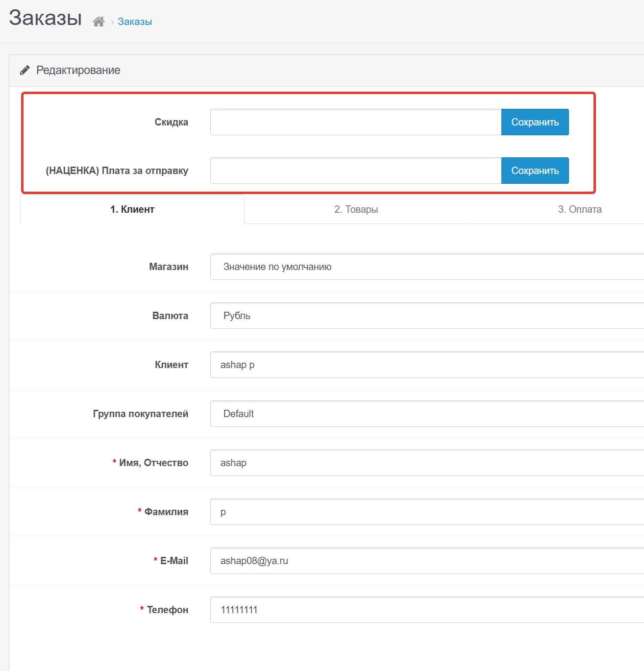Viewport: 644px width, 671px height.
Task: Click the (НАЦЕНКА) Плата за отправку label
Action: (117, 171)
